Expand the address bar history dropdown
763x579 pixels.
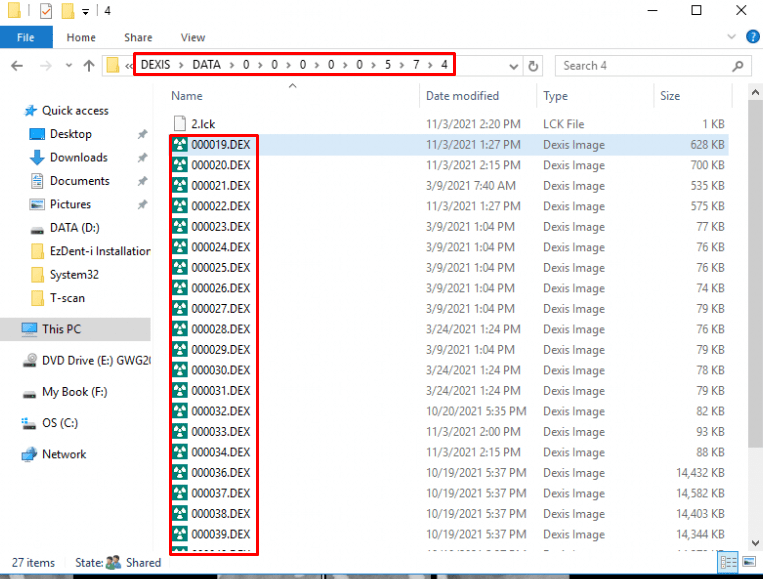tap(513, 66)
